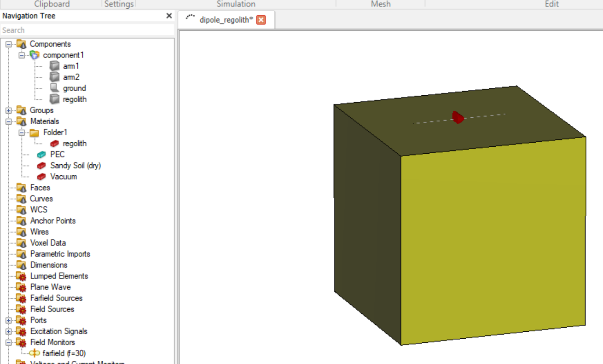Image resolution: width=603 pixels, height=364 pixels.
Task: Click the Lumped Elements folder icon
Action: coord(22,276)
